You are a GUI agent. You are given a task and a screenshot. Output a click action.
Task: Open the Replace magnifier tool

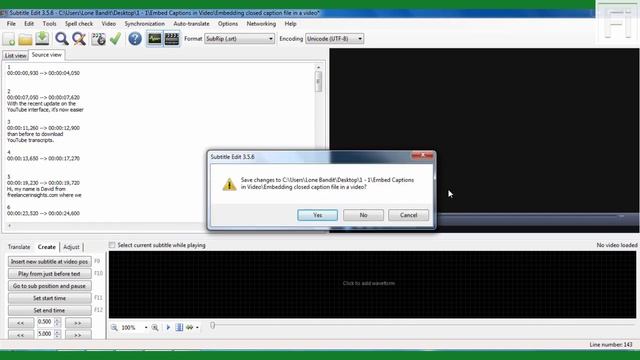point(79,39)
